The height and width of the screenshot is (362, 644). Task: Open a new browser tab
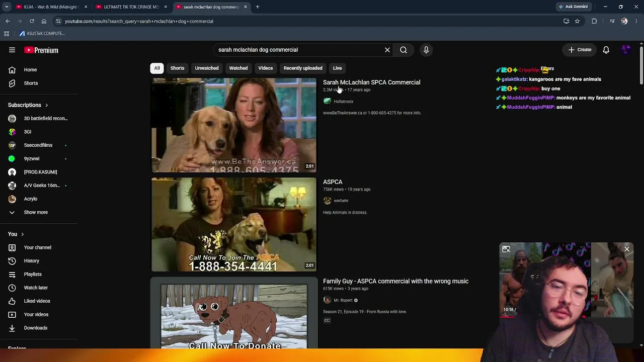point(258,7)
